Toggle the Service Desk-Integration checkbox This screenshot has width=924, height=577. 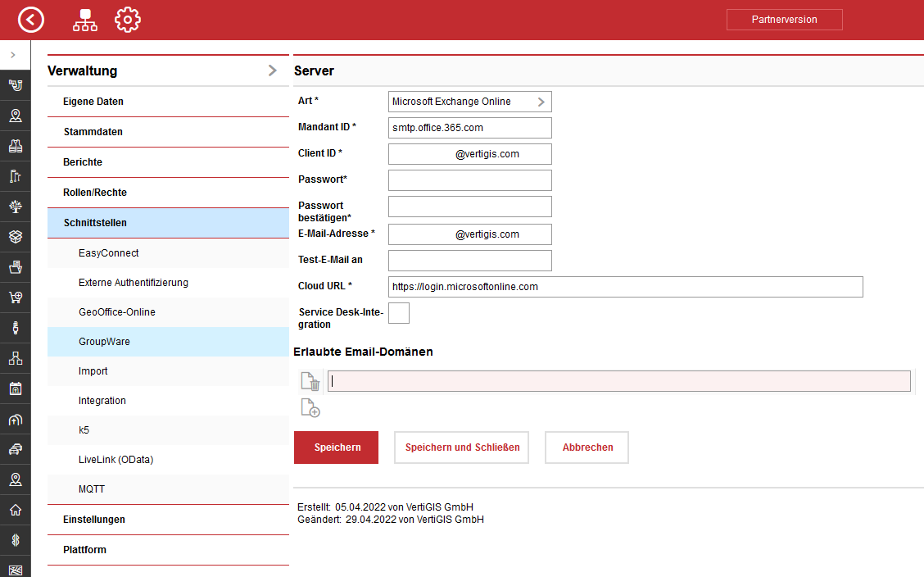[x=399, y=313]
